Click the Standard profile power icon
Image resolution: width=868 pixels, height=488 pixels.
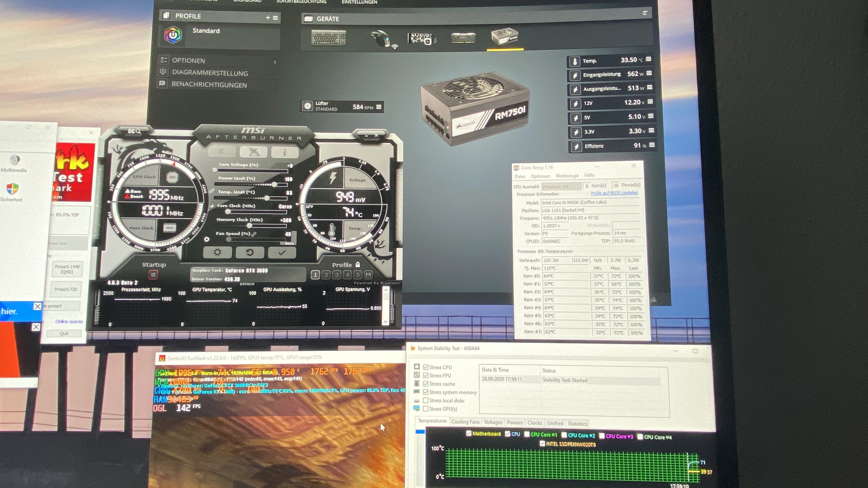pos(173,35)
